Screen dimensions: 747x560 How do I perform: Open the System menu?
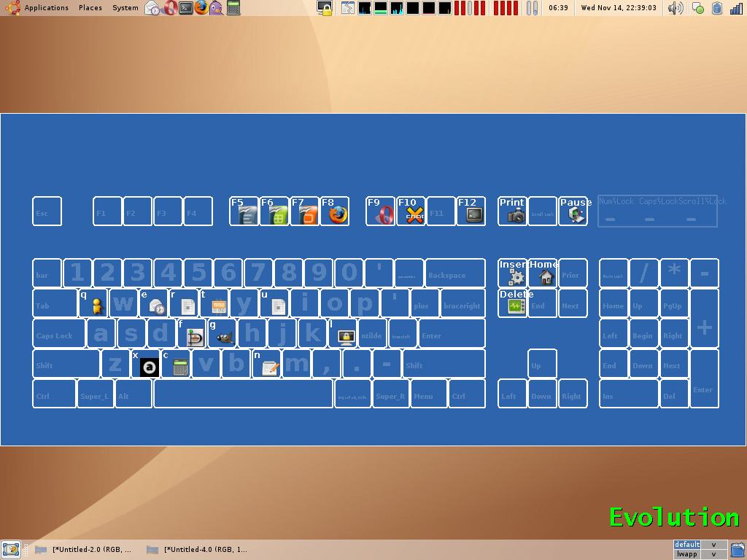[125, 8]
